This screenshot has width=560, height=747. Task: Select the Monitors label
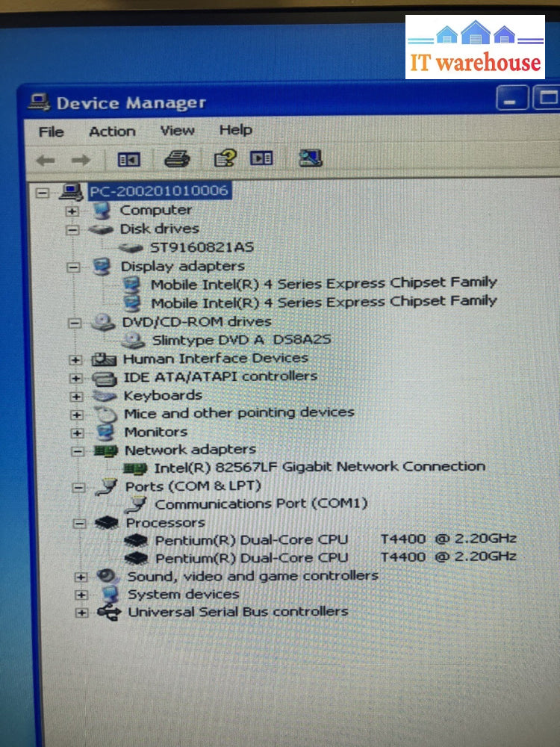(156, 432)
